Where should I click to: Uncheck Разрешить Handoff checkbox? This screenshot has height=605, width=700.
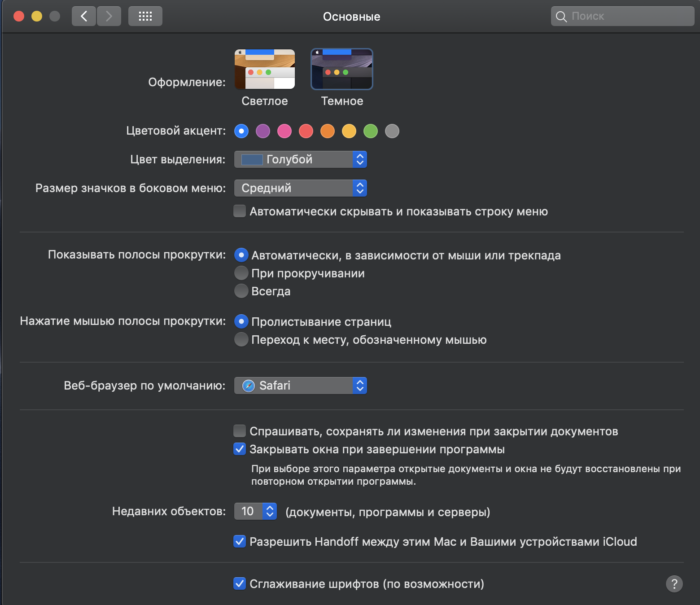tap(240, 541)
